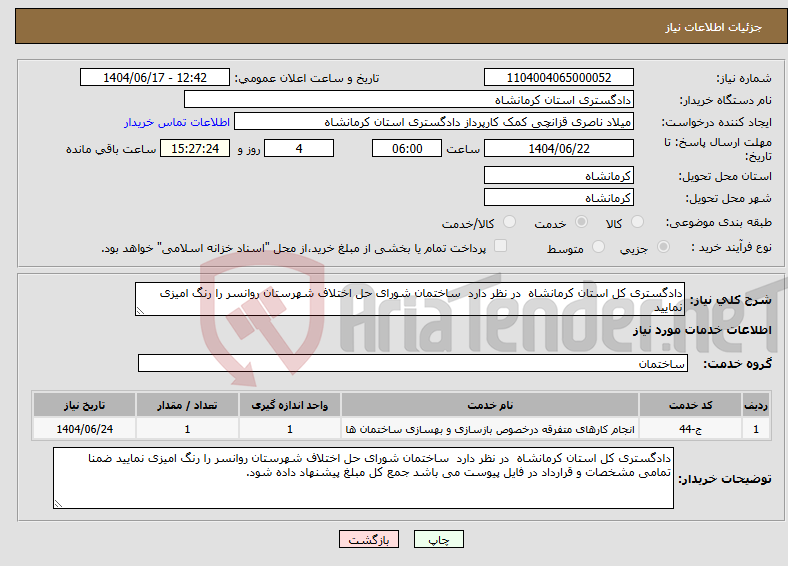Click the request number field 1104004065000052

pyautogui.click(x=558, y=77)
